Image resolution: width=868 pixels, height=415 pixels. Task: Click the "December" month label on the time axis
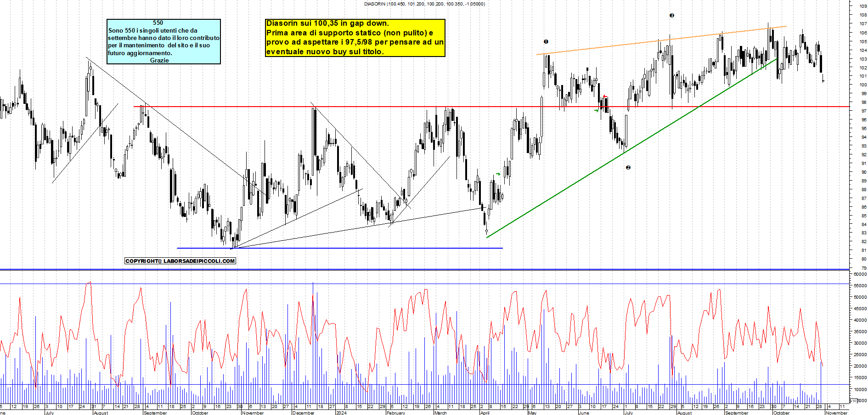[x=304, y=413]
